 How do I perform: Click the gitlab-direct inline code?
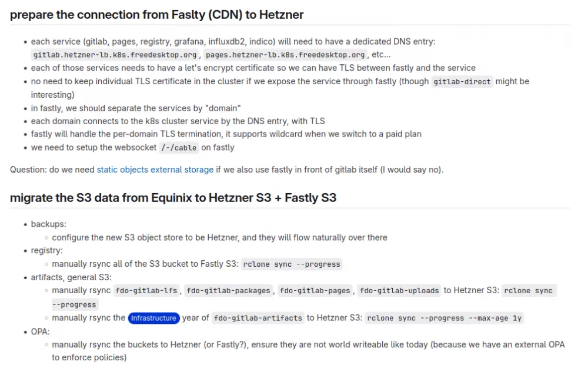point(462,81)
